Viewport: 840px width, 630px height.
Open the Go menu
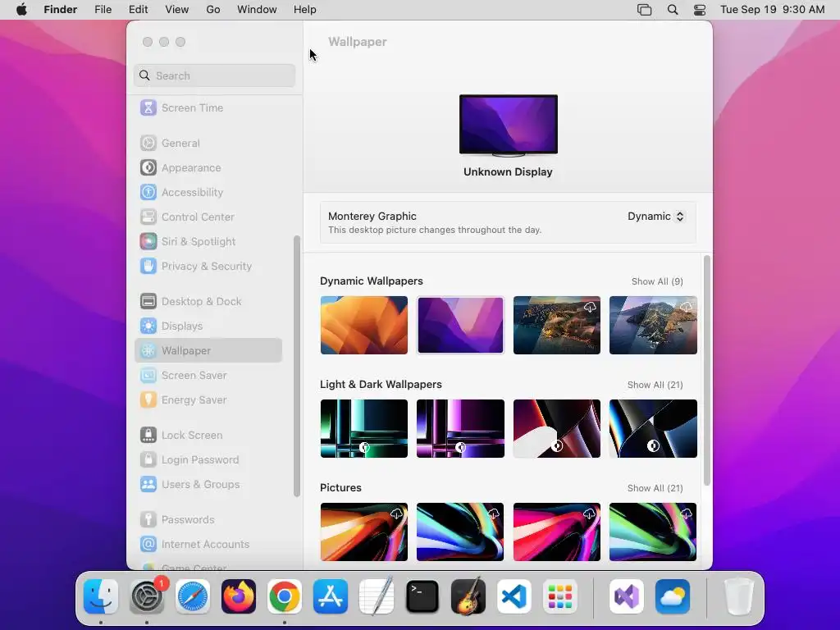(x=213, y=10)
